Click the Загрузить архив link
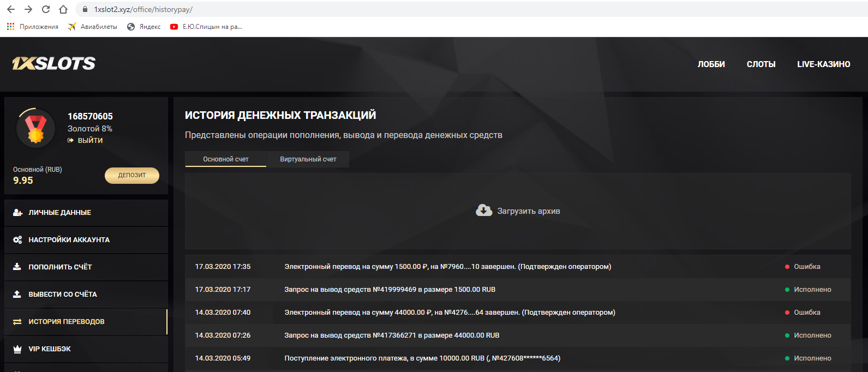The width and height of the screenshot is (868, 372). pyautogui.click(x=529, y=211)
